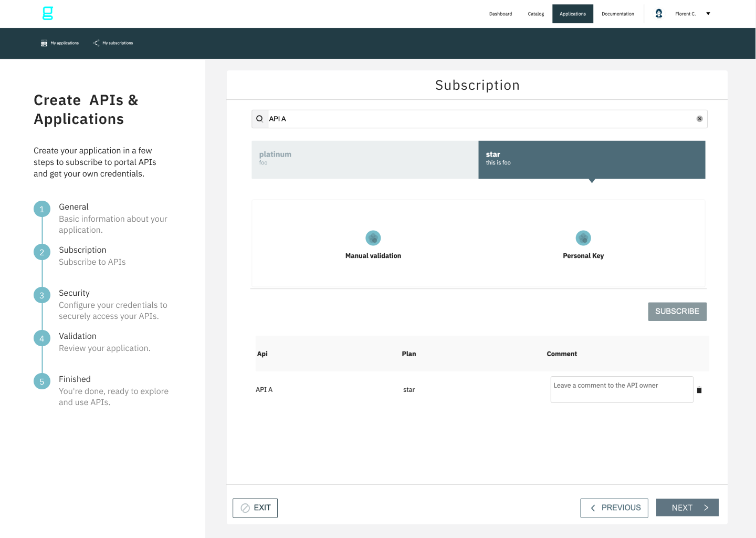Switch to the Applications tab
Image resolution: width=756 pixels, height=538 pixels.
573,14
